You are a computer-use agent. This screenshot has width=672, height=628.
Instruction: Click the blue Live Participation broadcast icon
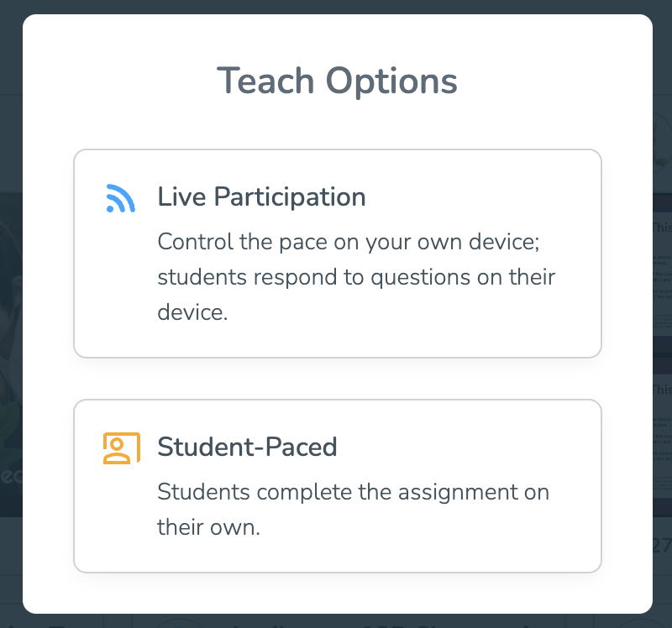[x=121, y=198]
